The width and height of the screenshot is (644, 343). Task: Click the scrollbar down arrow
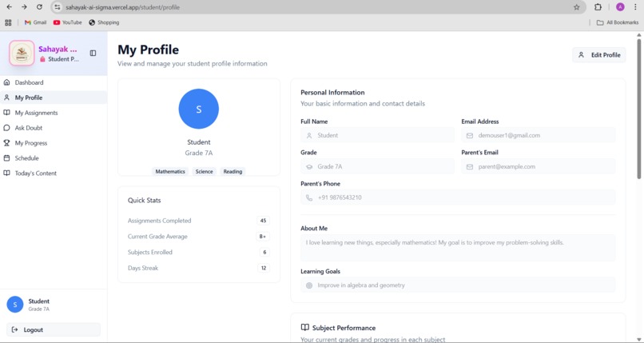639,340
